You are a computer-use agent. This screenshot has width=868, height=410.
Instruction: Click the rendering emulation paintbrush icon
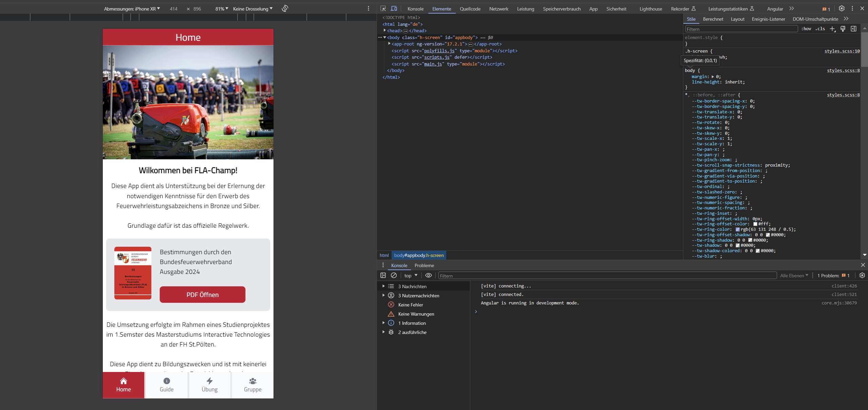click(843, 29)
